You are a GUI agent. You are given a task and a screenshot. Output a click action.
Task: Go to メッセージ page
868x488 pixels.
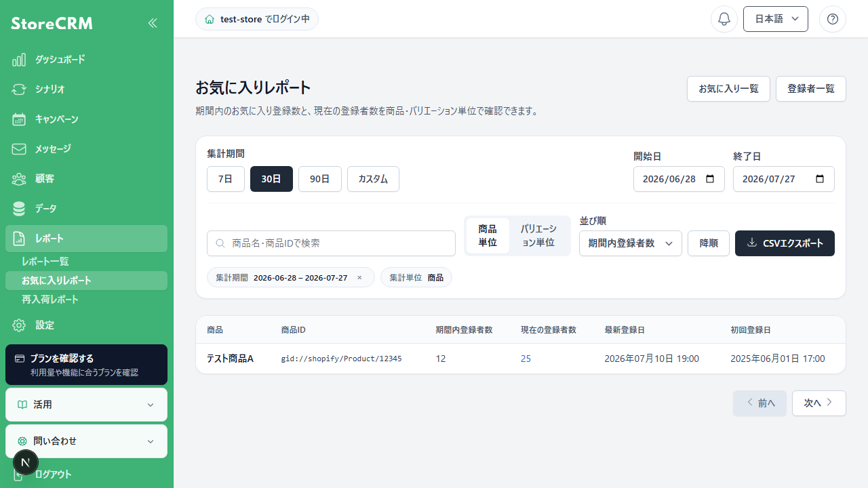[86, 149]
